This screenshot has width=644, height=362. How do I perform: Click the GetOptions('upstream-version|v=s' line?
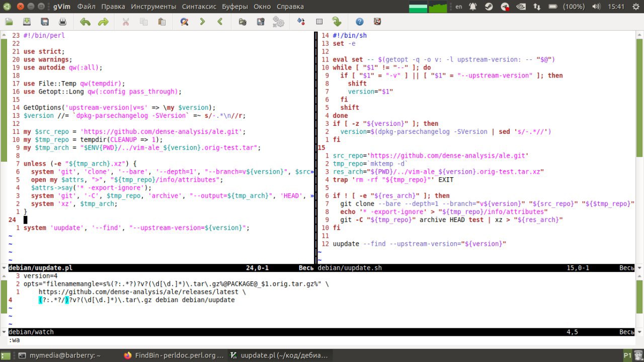[119, 108]
